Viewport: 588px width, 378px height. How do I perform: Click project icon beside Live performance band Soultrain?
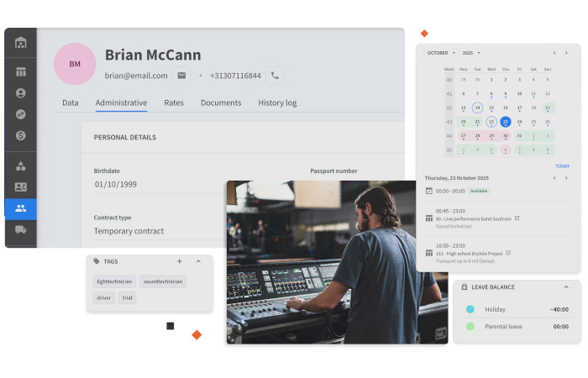429,218
